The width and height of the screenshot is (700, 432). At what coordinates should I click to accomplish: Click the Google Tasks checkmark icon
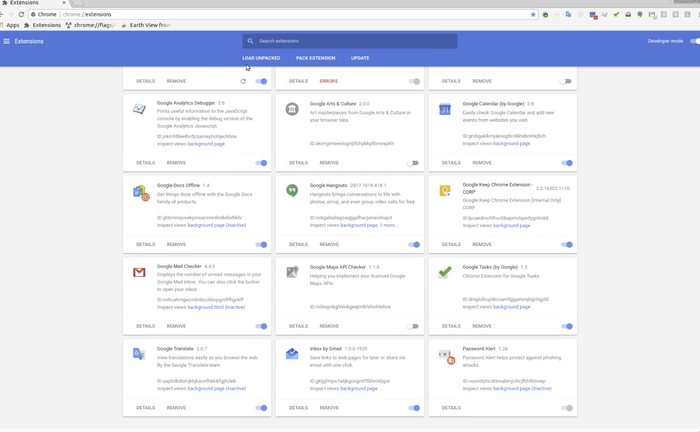[x=445, y=272]
